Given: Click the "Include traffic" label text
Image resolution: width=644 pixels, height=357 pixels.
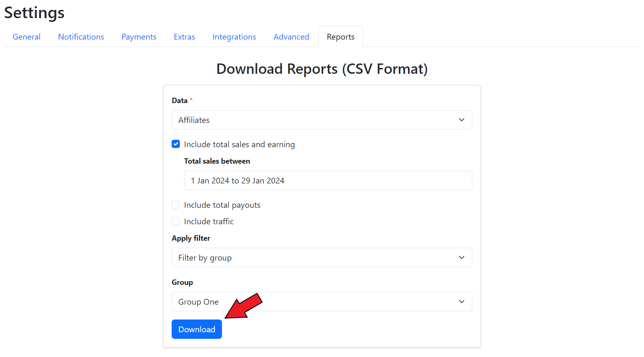Looking at the screenshot, I should 209,221.
